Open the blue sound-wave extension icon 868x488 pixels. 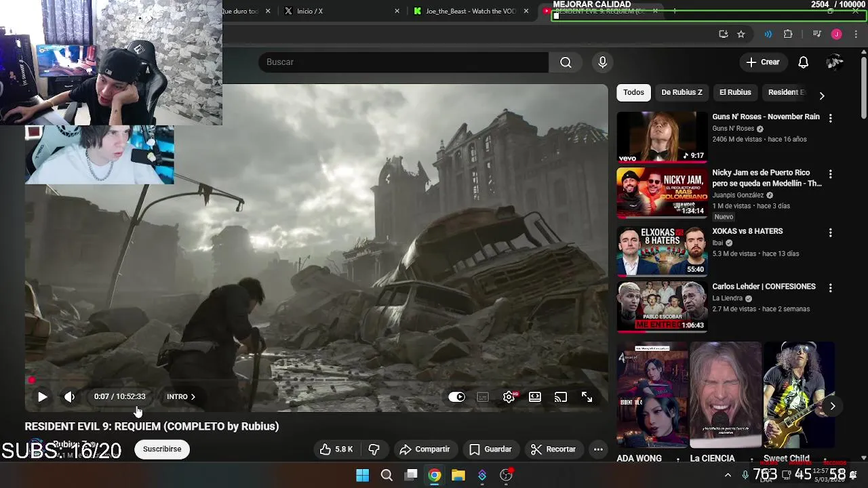pyautogui.click(x=768, y=34)
